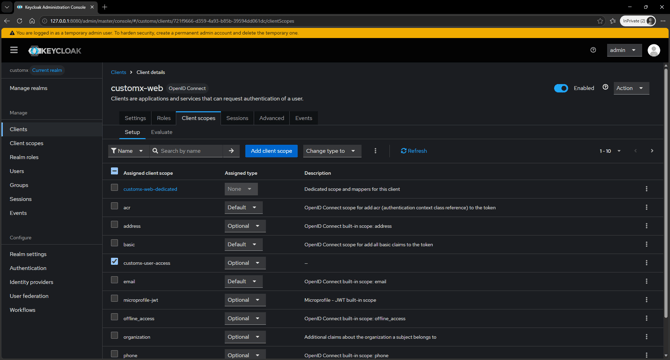Switch to the Sessions tab
Screen dimensions: 670x360
(x=237, y=118)
